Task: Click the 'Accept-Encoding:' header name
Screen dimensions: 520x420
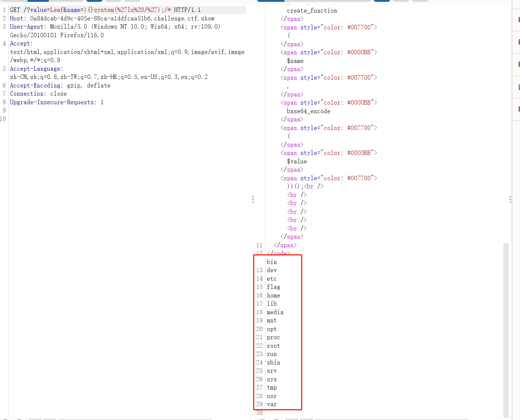Action: coord(36,85)
